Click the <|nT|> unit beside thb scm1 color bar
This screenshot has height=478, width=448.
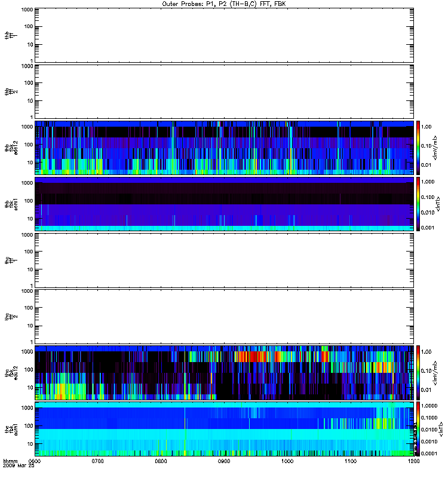coord(438,204)
